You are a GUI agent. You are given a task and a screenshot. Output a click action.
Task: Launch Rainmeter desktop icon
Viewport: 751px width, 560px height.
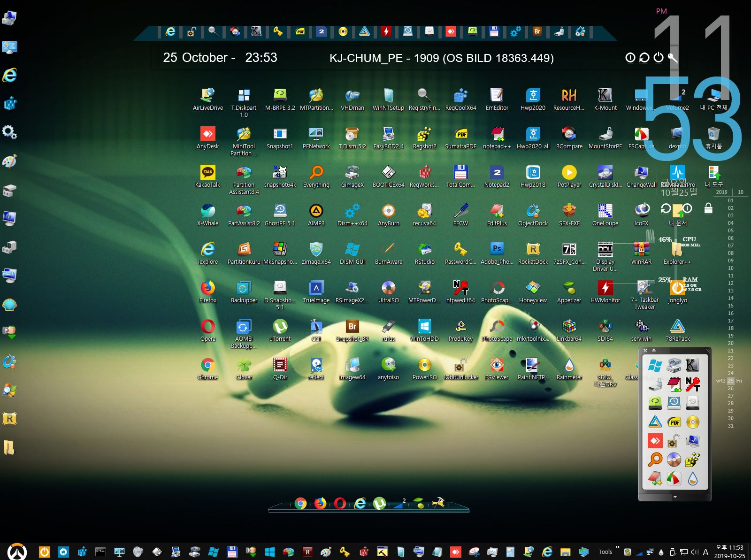point(569,368)
